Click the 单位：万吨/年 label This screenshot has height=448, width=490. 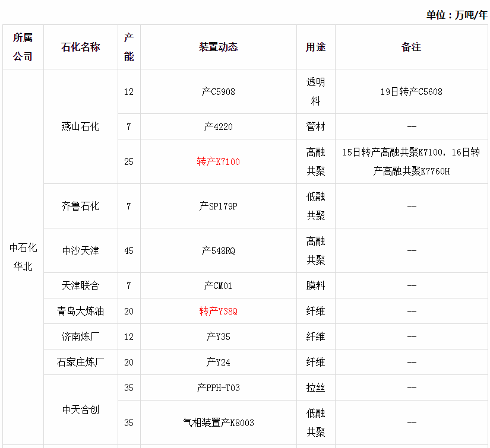(457, 15)
